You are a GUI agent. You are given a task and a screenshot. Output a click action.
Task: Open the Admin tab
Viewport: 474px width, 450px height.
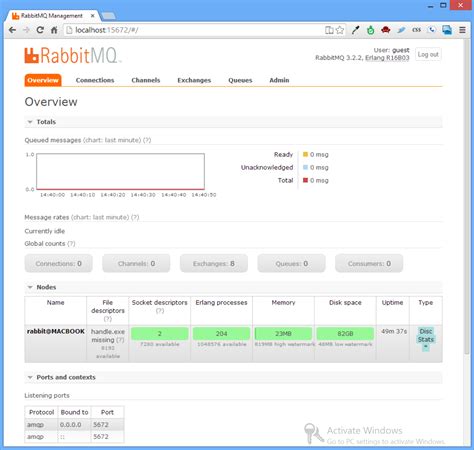pos(279,80)
